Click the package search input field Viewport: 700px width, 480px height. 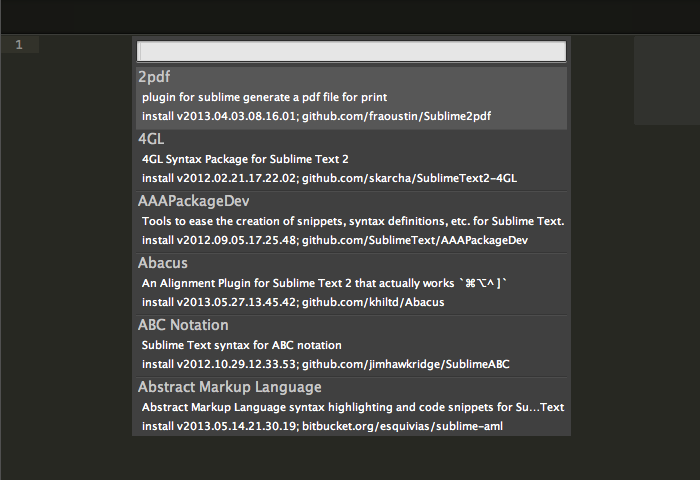click(351, 51)
